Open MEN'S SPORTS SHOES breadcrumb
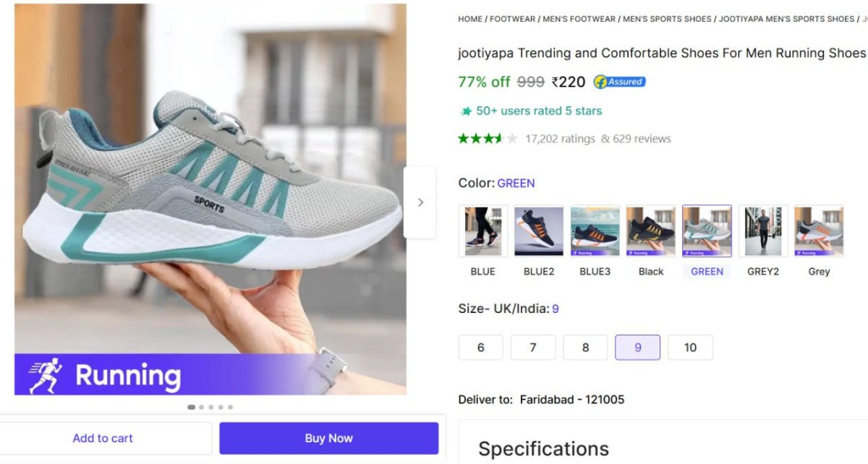 [667, 19]
